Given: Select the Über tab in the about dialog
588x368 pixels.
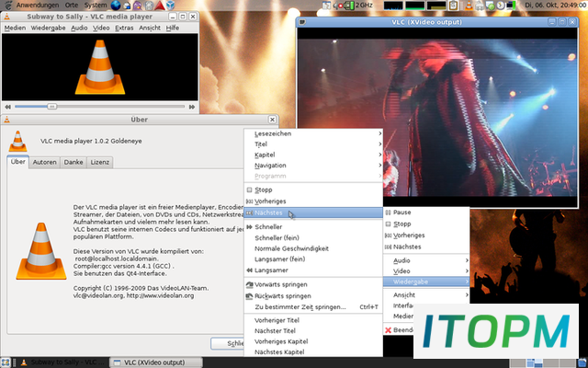Looking at the screenshot, I should (18, 162).
